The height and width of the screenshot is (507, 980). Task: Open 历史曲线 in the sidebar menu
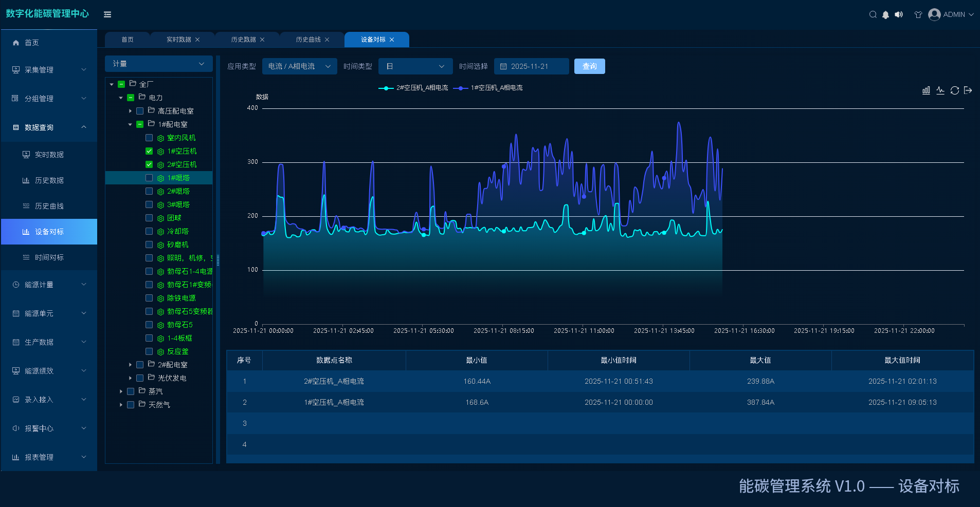49,206
